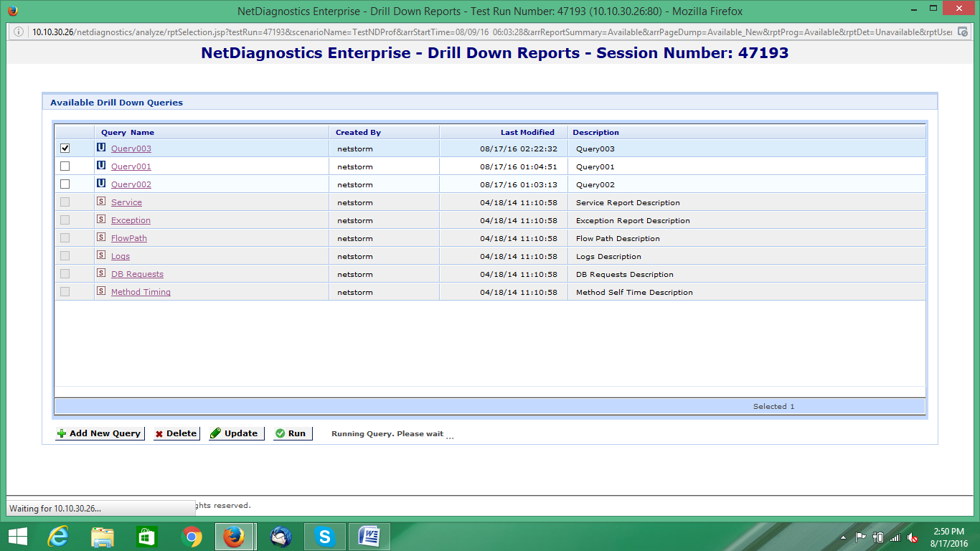This screenshot has height=551, width=980.
Task: Switch to Firefox in the taskbar
Action: pos(234,537)
